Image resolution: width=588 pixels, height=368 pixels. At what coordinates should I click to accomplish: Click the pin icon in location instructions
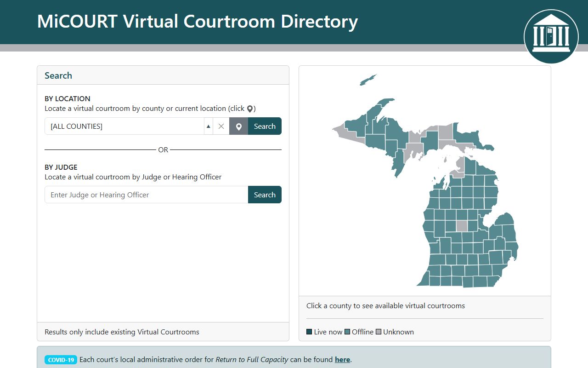tap(250, 109)
